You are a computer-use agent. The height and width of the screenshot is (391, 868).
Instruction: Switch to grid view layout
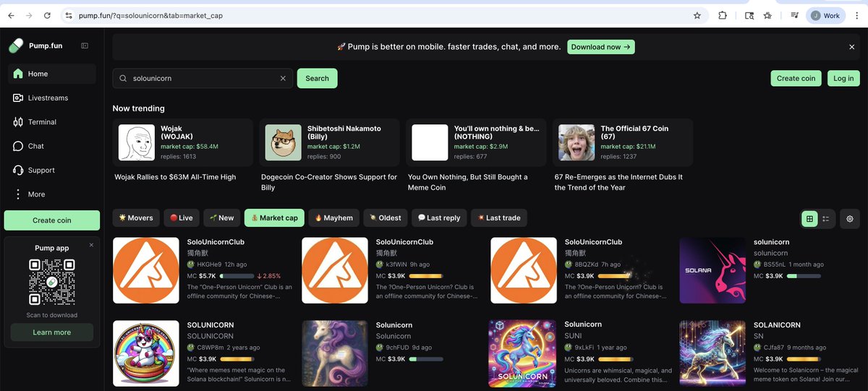click(809, 219)
